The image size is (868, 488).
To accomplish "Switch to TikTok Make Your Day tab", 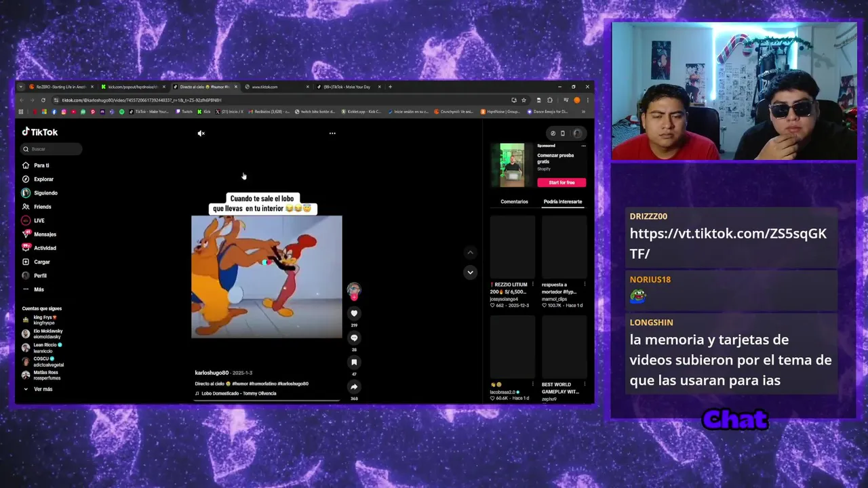I will coord(349,87).
